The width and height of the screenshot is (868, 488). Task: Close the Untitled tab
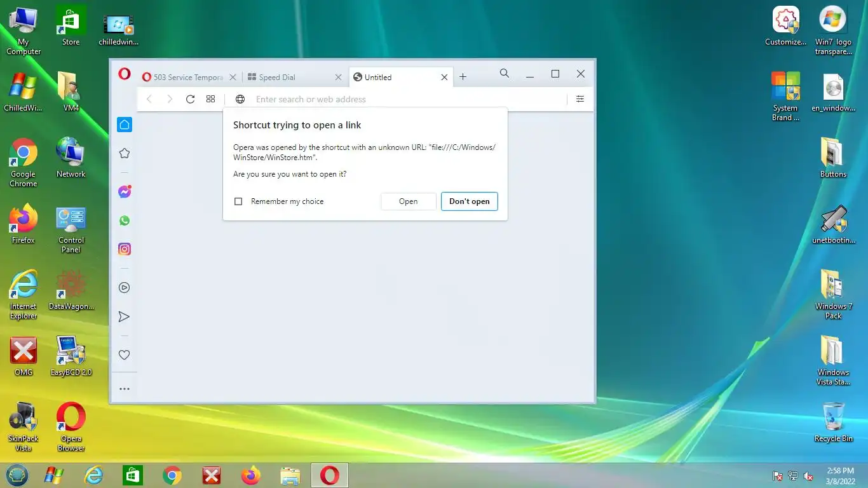(445, 77)
